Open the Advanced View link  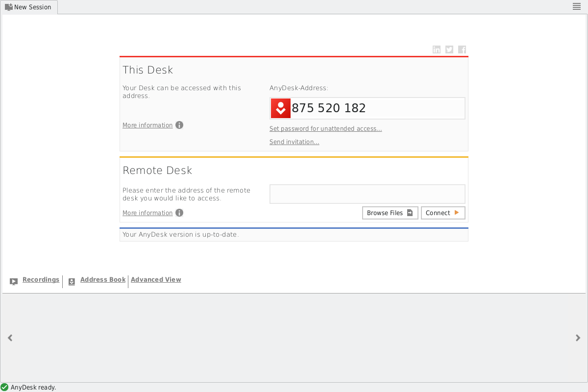pos(156,280)
